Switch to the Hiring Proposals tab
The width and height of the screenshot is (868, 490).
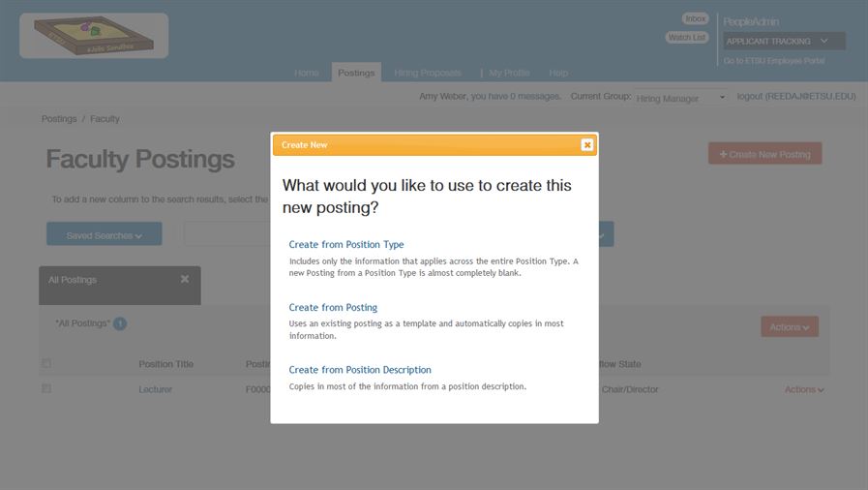point(428,73)
